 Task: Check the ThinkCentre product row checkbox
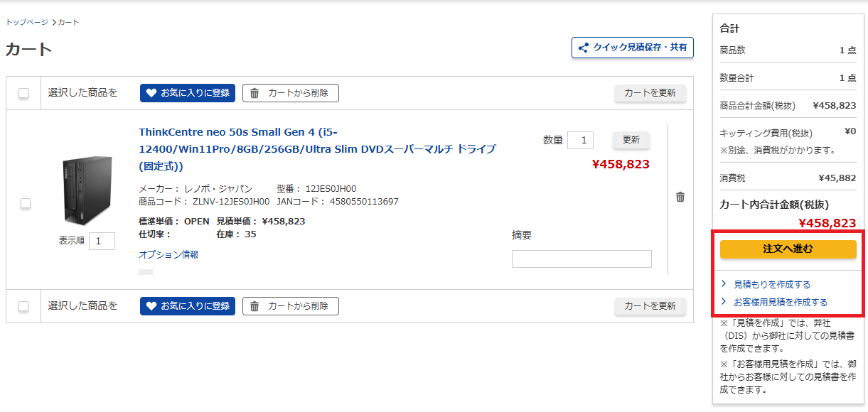click(26, 203)
